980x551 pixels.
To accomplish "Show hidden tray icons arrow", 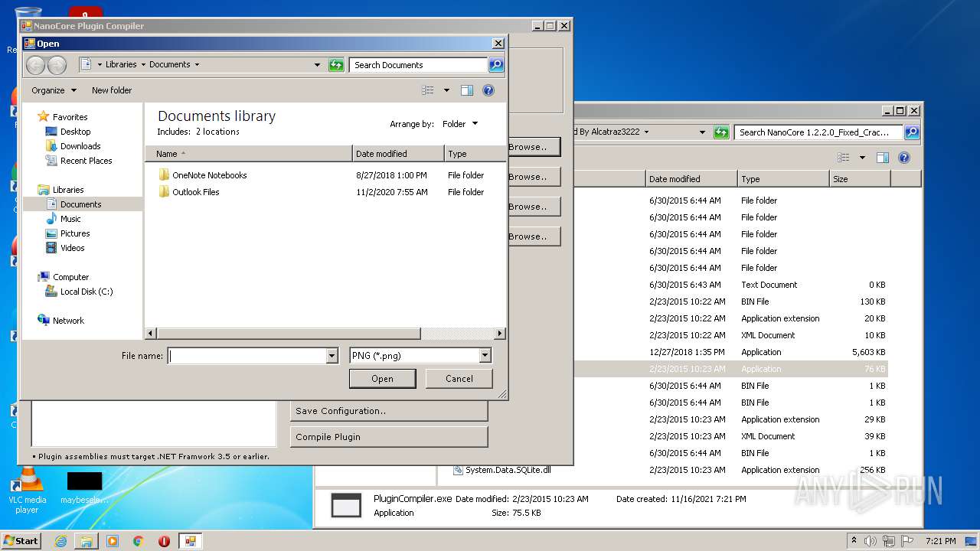I will click(x=854, y=541).
